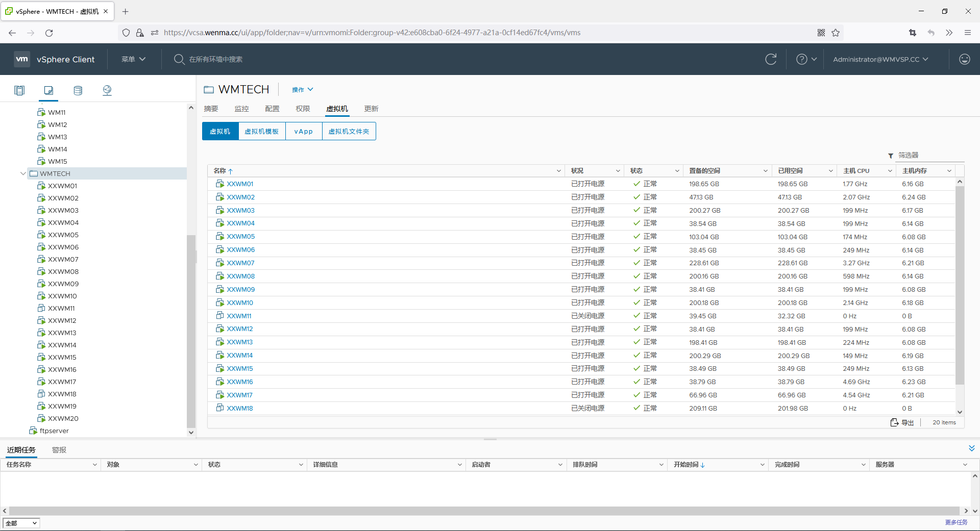Open 状况 column header dropdown arrow
The width and height of the screenshot is (980, 531).
(x=618, y=171)
